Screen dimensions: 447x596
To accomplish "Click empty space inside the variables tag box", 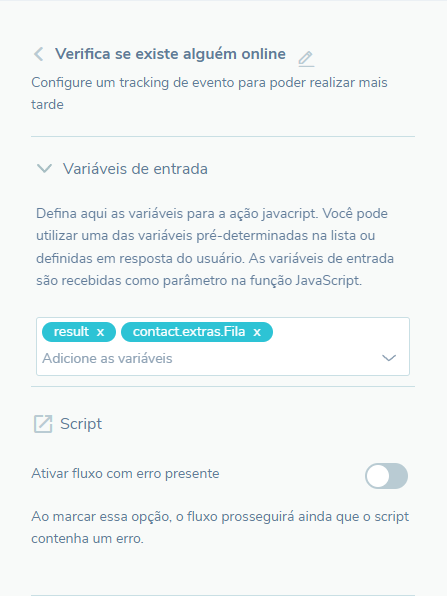I will click(340, 332).
